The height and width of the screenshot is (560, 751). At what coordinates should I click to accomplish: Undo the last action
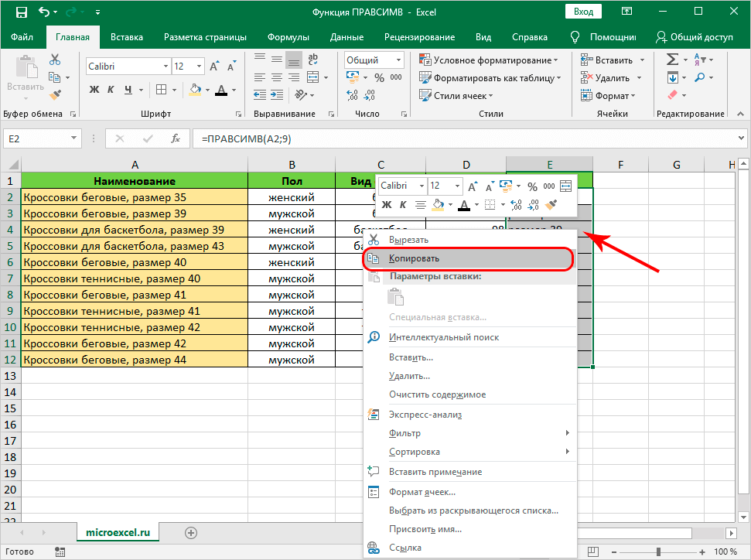[43, 12]
